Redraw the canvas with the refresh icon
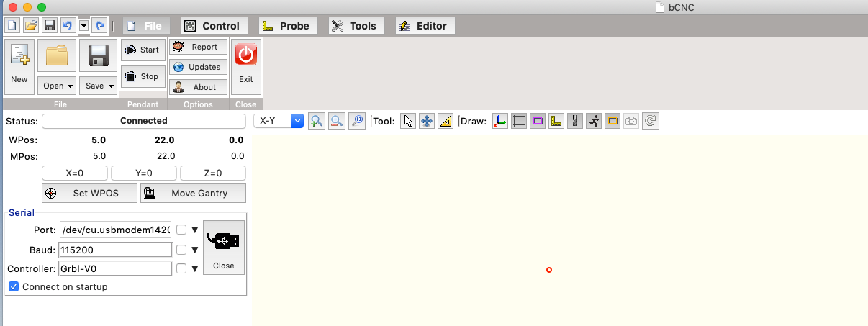Image resolution: width=868 pixels, height=326 pixels. pos(650,121)
